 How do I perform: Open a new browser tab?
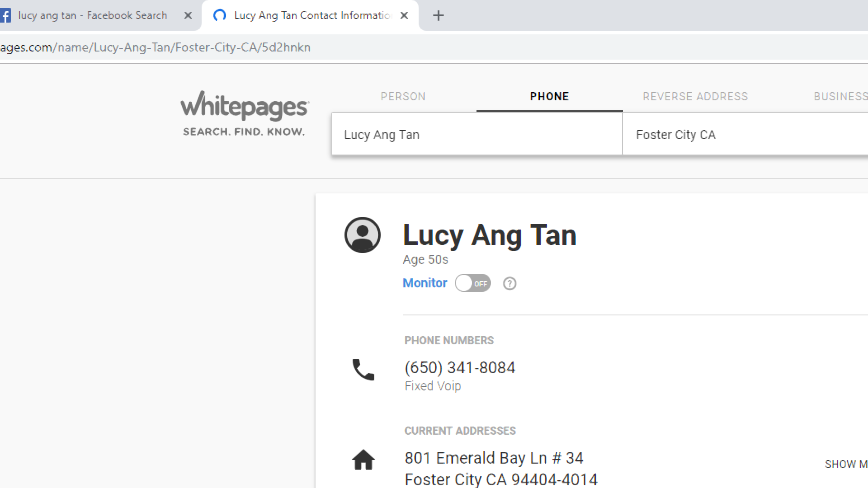pyautogui.click(x=438, y=15)
